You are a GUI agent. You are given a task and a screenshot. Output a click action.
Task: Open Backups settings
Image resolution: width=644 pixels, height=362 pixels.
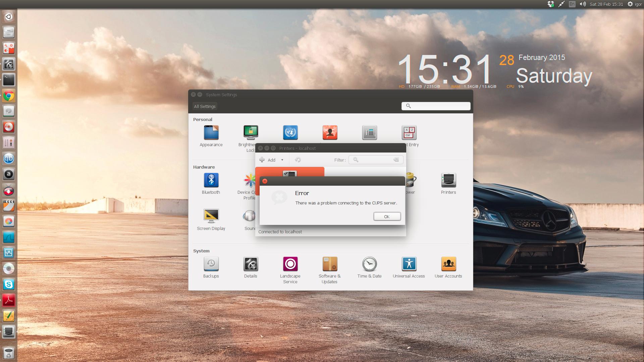click(x=211, y=264)
